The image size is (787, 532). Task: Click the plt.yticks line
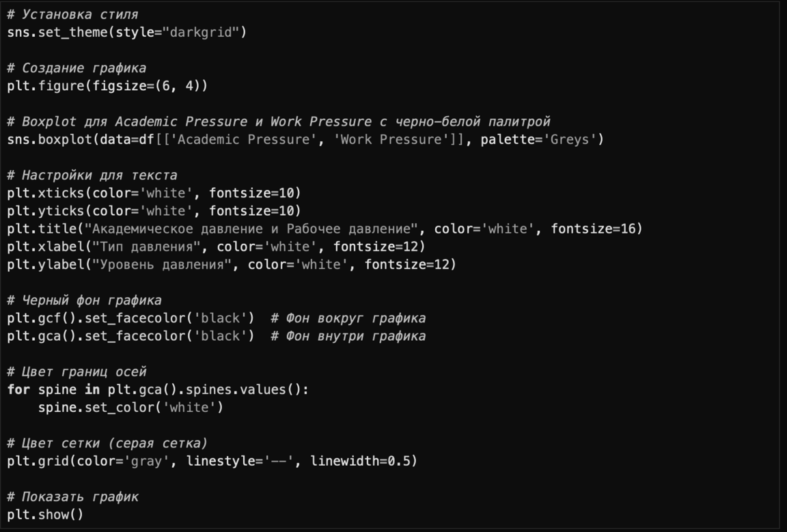tap(154, 211)
